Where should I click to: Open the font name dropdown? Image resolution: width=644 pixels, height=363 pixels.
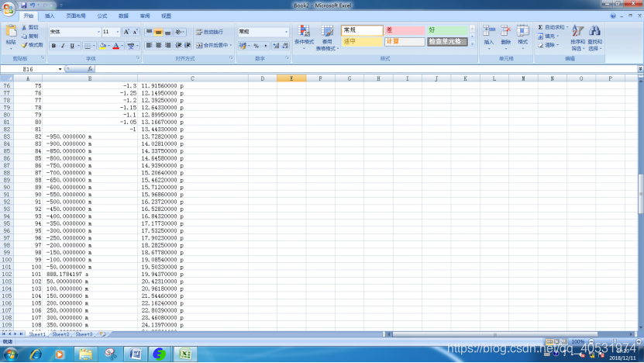[x=98, y=32]
